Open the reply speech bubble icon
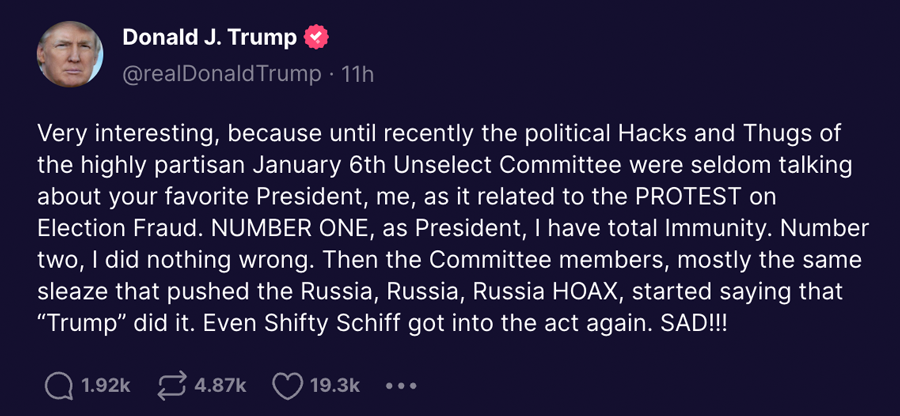The image size is (900, 416). click(x=59, y=386)
